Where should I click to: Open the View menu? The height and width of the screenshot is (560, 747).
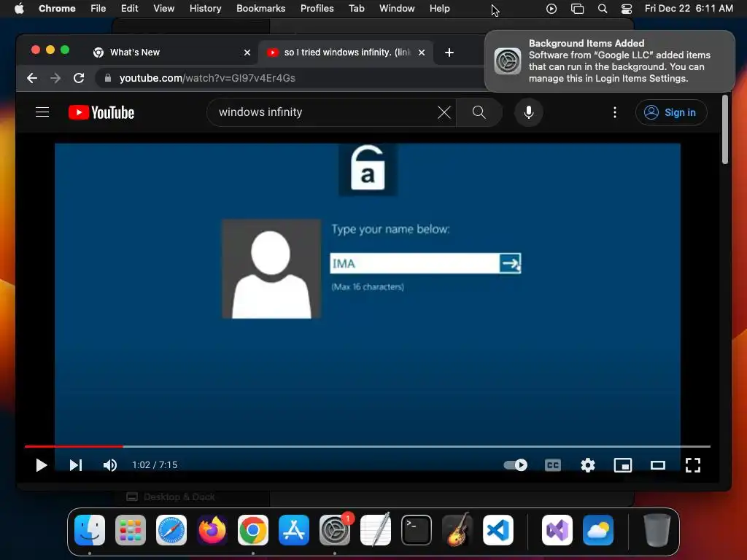(163, 9)
